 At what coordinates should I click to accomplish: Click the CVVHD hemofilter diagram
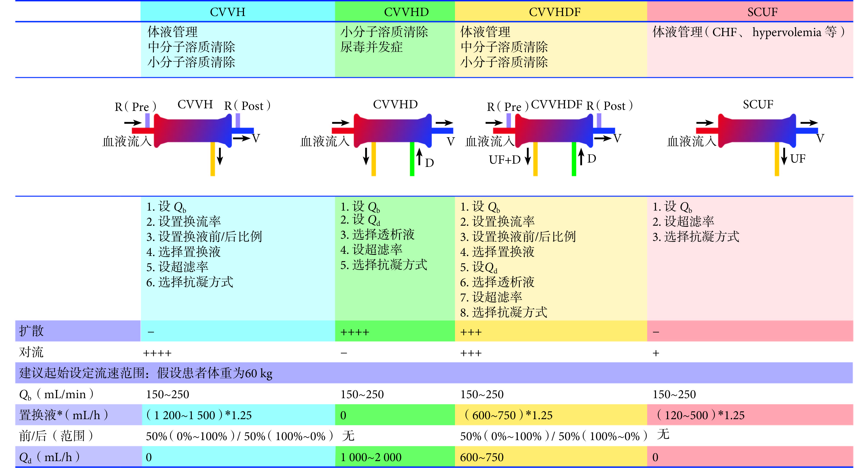(393, 131)
